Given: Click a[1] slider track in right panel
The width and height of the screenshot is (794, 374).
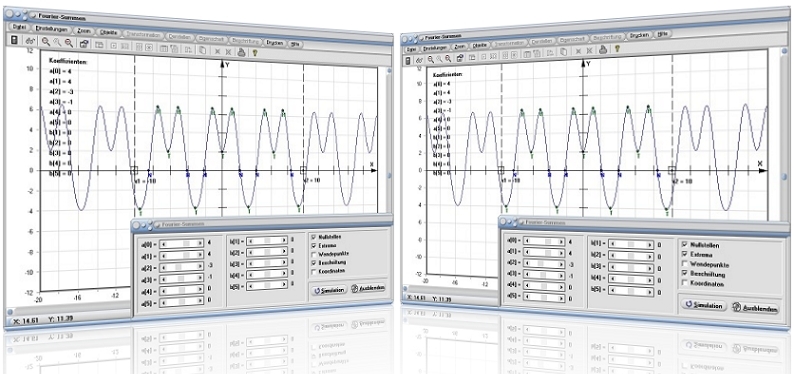Looking at the screenshot, I should [544, 252].
